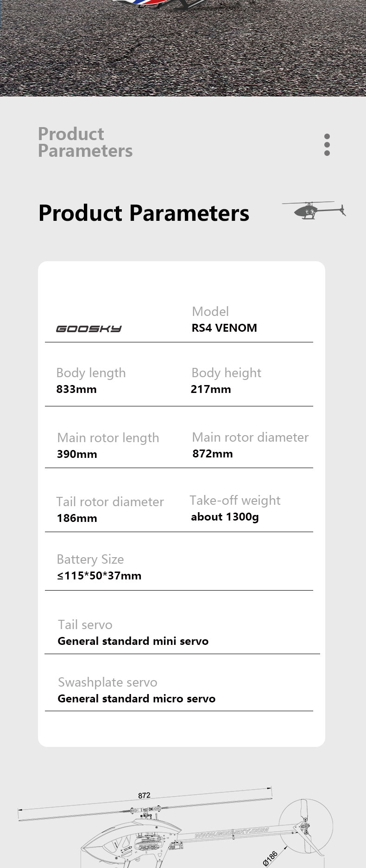Click the Main rotor diameter value 872mm
Image resolution: width=366 pixels, height=868 pixels.
[213, 454]
